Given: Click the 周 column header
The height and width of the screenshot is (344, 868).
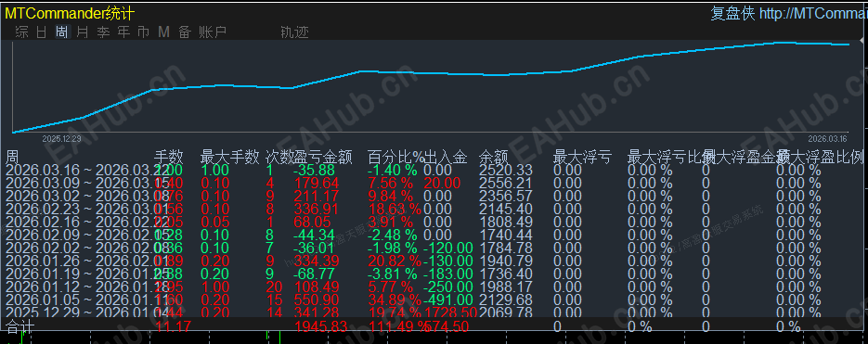Looking at the screenshot, I should 12,157.
